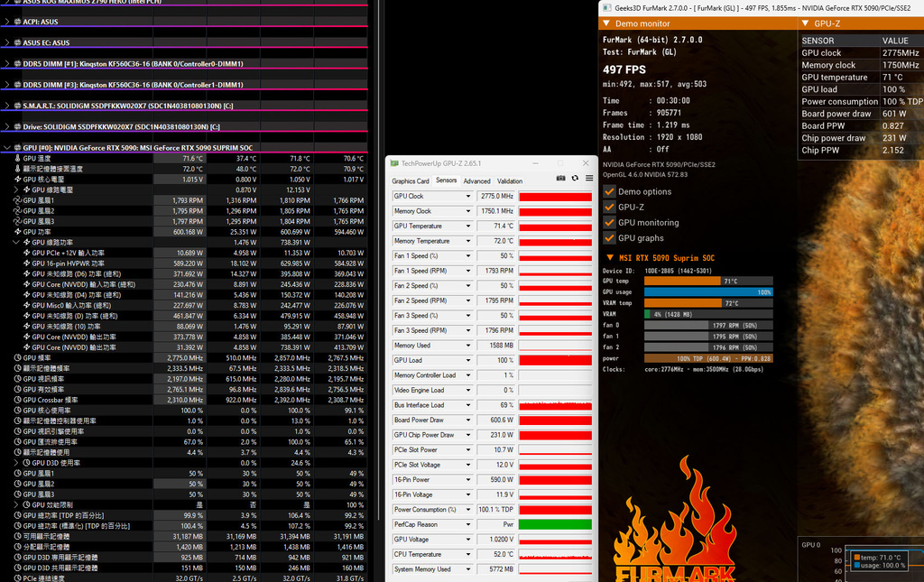Expand the GPU 線路電壓 sub-tree

point(16,189)
